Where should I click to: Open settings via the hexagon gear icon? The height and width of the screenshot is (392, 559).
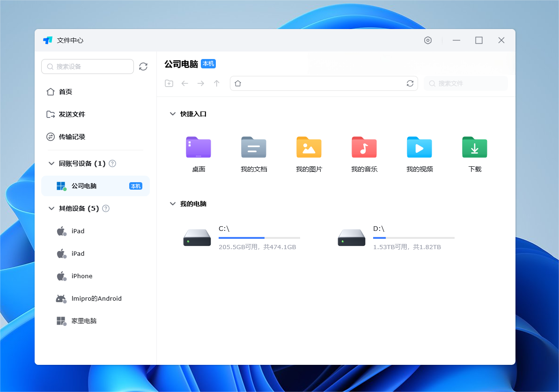pos(428,40)
